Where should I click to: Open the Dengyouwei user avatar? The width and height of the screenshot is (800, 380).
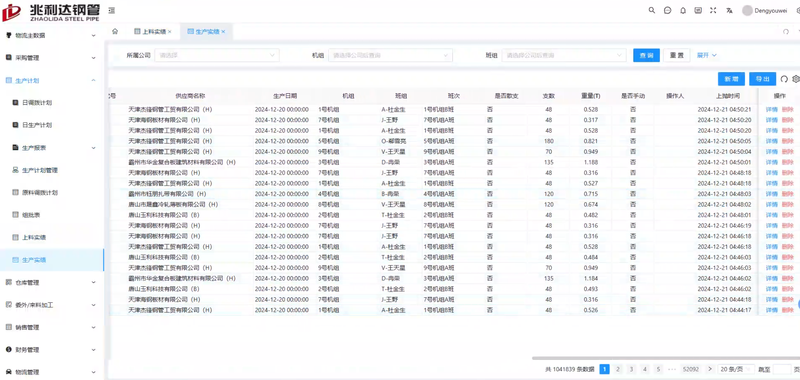(747, 10)
